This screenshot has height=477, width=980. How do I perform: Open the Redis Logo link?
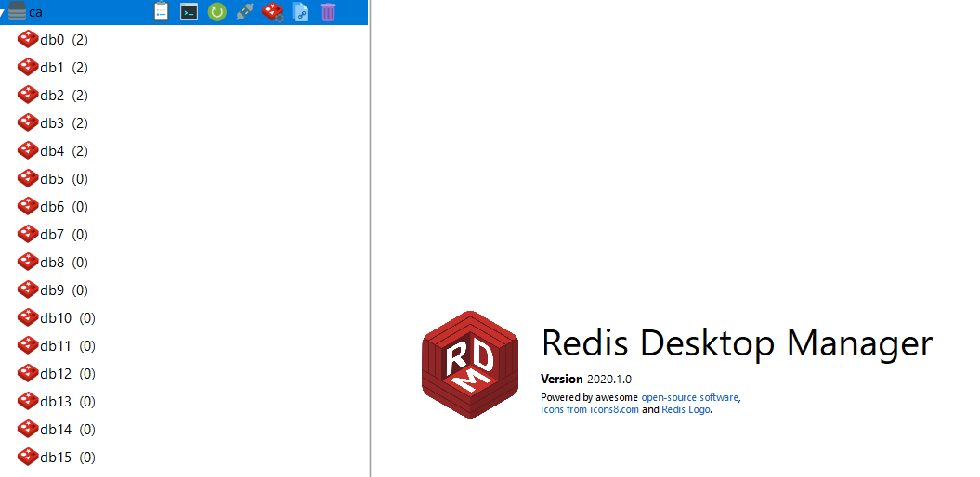tap(686, 409)
